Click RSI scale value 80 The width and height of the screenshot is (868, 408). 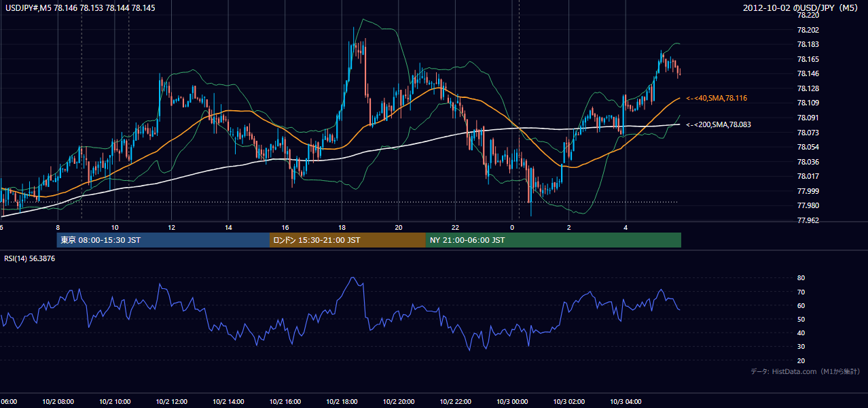pyautogui.click(x=801, y=278)
